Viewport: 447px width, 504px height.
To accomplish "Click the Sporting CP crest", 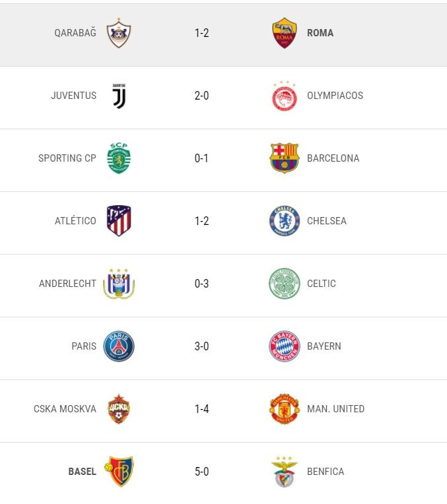I will point(119,158).
